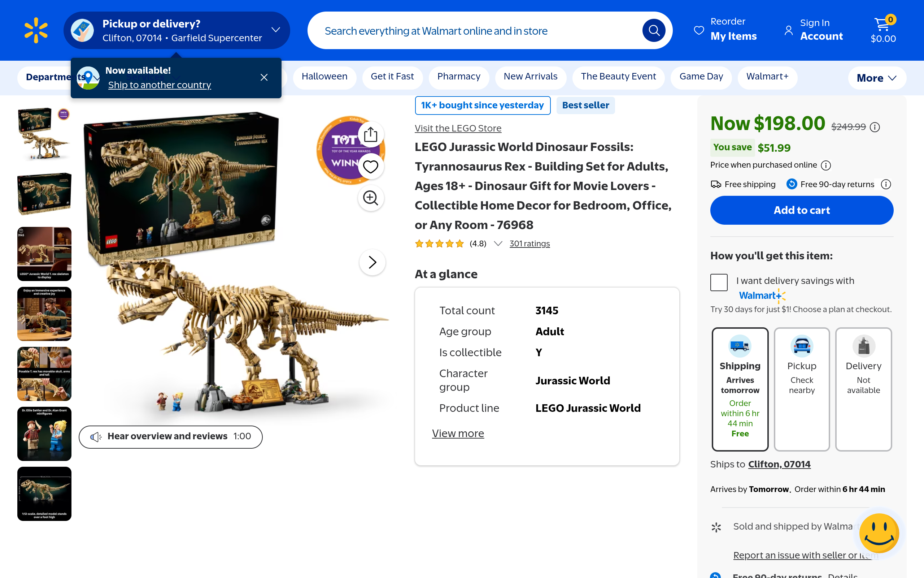The width and height of the screenshot is (924, 578).
Task: Change shipping location Clifton, 07014
Action: pos(779,464)
